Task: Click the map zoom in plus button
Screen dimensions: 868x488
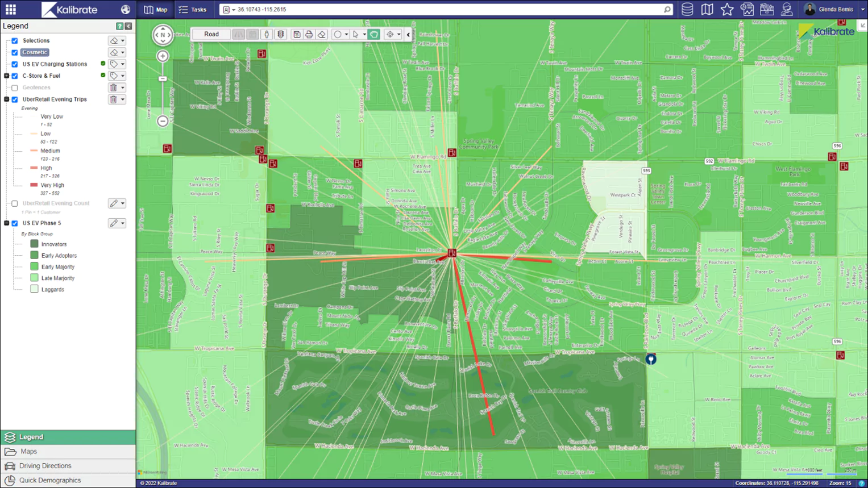Action: coord(163,56)
